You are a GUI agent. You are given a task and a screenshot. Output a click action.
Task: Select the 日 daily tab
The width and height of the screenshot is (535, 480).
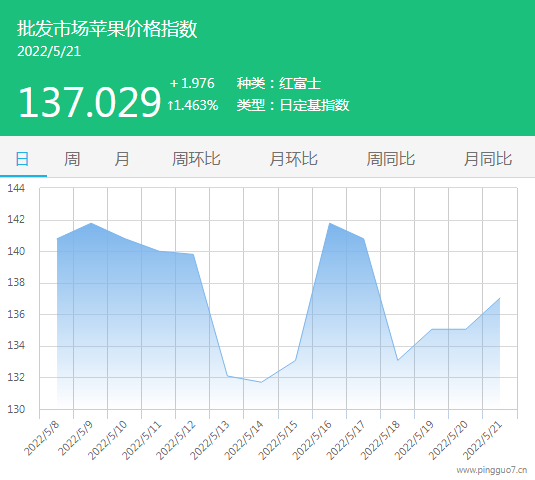23,159
